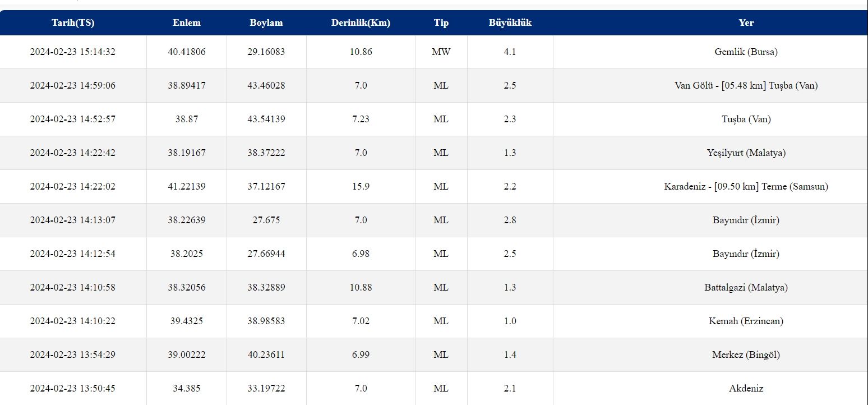868x405 pixels.
Task: Click the Merkez (Bingöl) location cell
Action: coord(746,355)
